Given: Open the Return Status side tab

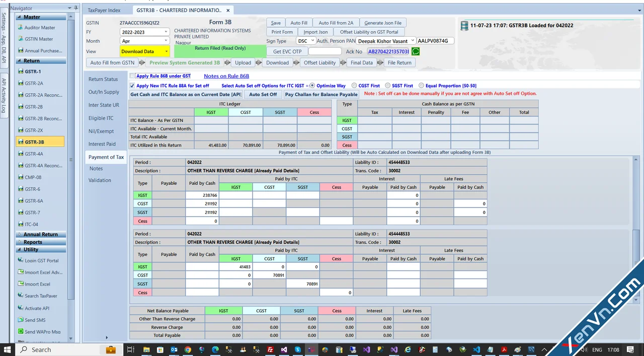Looking at the screenshot, I should (x=103, y=79).
